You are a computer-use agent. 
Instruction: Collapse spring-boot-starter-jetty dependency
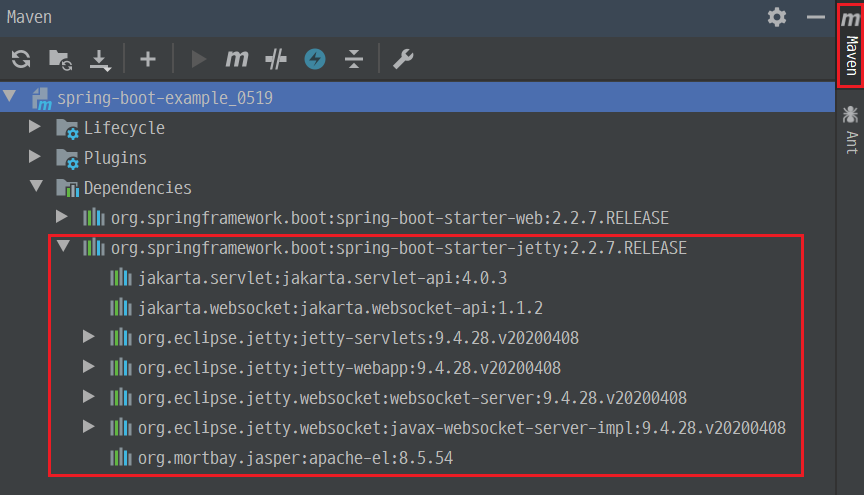pos(64,246)
